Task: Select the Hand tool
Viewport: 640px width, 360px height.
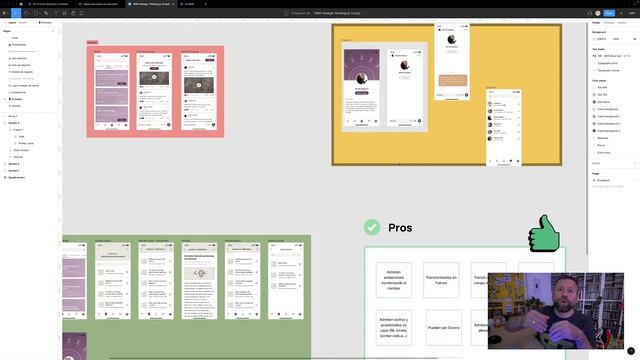Action: coord(73,13)
